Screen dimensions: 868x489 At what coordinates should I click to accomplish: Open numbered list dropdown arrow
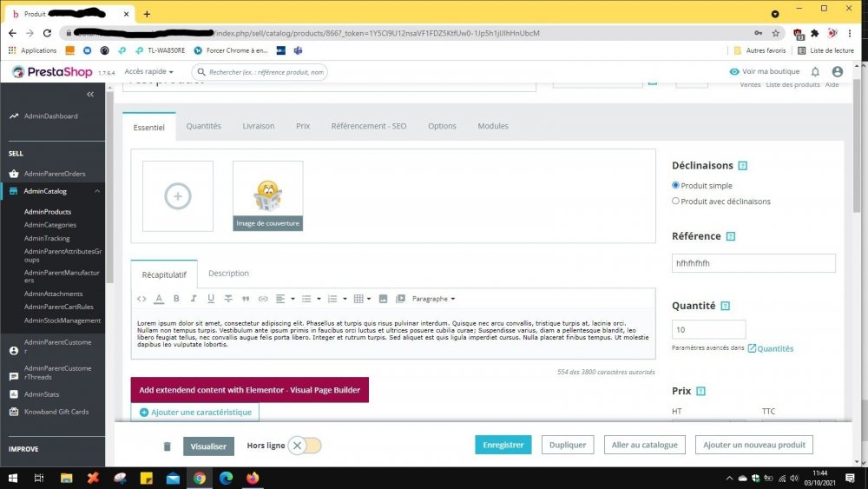point(345,299)
